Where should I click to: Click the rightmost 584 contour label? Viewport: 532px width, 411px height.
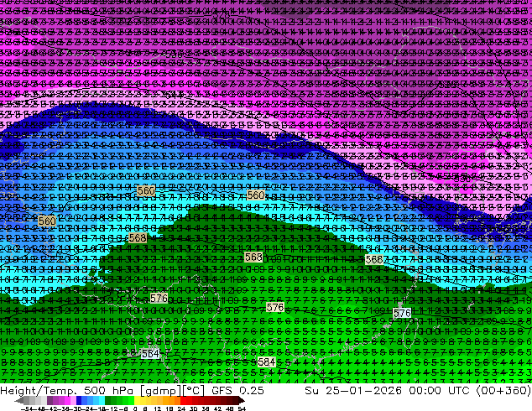tap(266, 362)
